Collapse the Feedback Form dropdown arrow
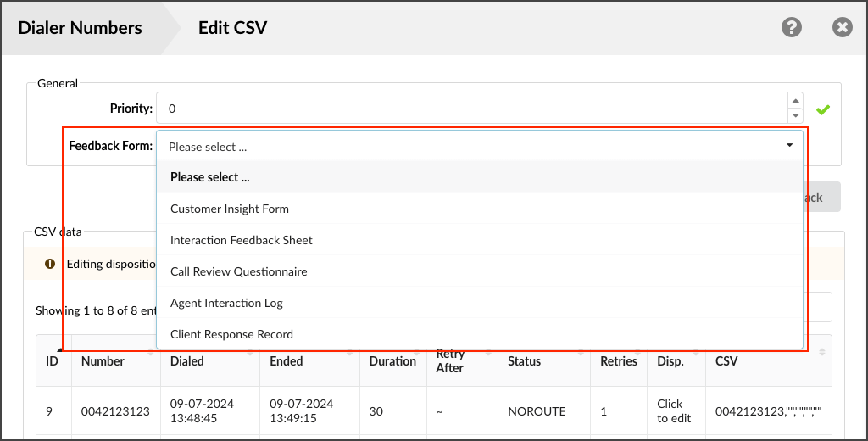The image size is (868, 441). [789, 145]
